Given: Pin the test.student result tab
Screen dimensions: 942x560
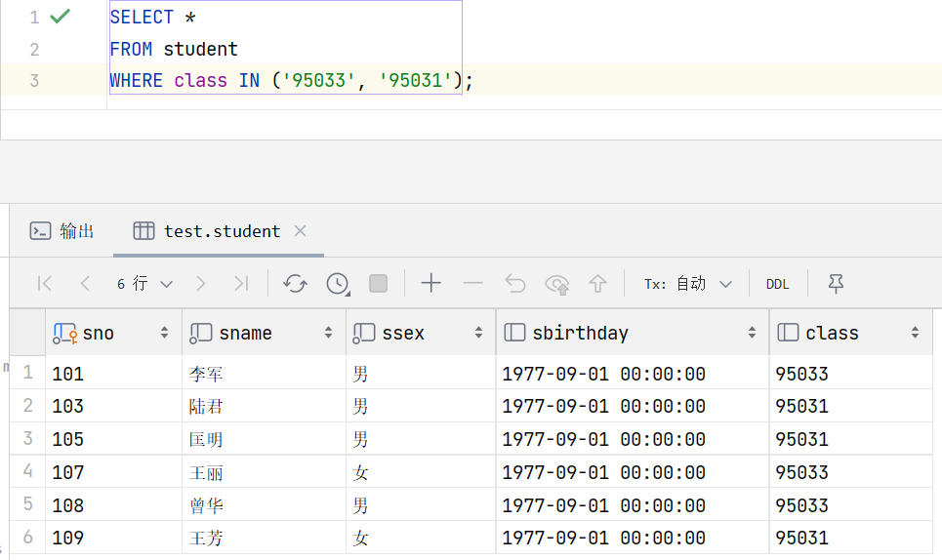Looking at the screenshot, I should click(x=836, y=283).
